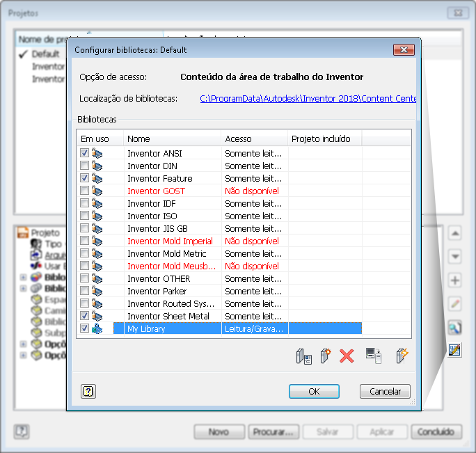Click Não disponível for Inventor GOST
Image resolution: width=476 pixels, height=453 pixels.
tap(252, 191)
